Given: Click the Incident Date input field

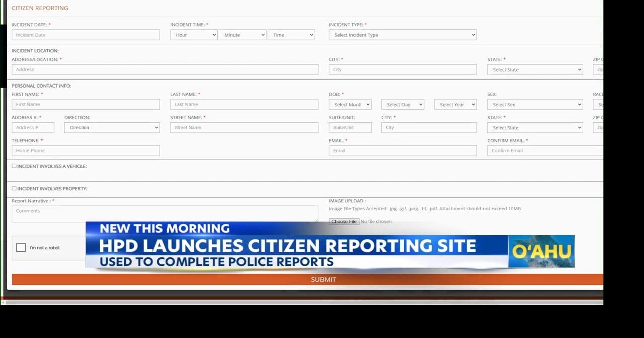Looking at the screenshot, I should 86,35.
